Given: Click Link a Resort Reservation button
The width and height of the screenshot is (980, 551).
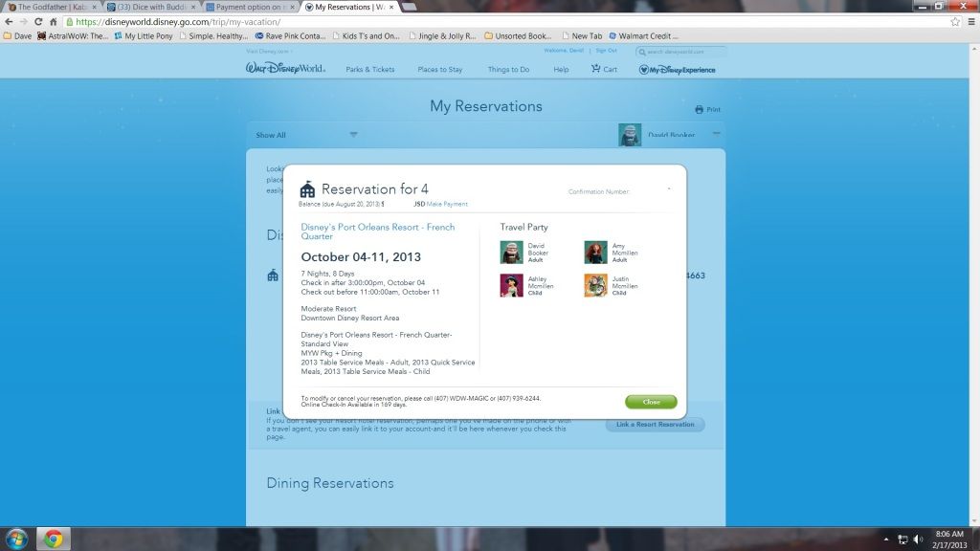Looking at the screenshot, I should 655,424.
